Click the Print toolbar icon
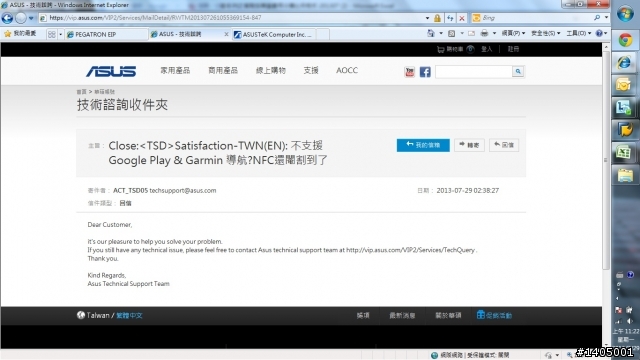640x360 pixels. pyautogui.click(x=484, y=33)
